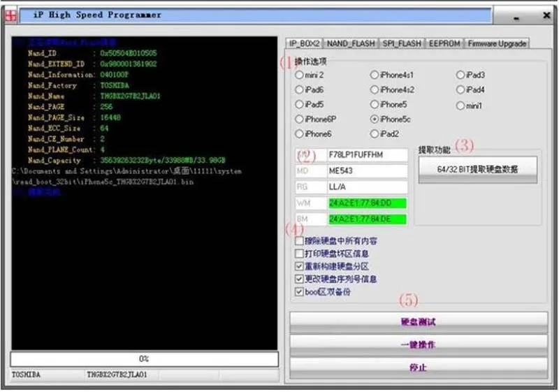Screen dimensions: 559x392
Task: Click the green WM MAC address field
Action: tap(368, 203)
